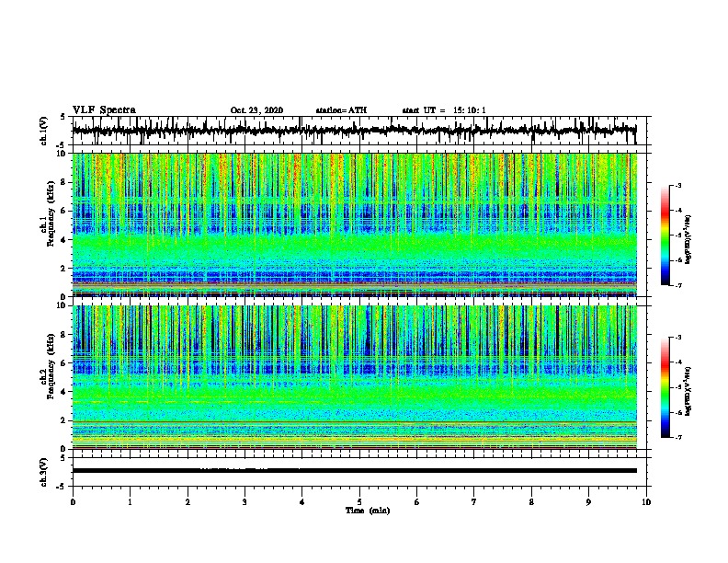The width and height of the screenshot is (728, 563).
Task: Click time axis tick label "9"
Action: (588, 502)
